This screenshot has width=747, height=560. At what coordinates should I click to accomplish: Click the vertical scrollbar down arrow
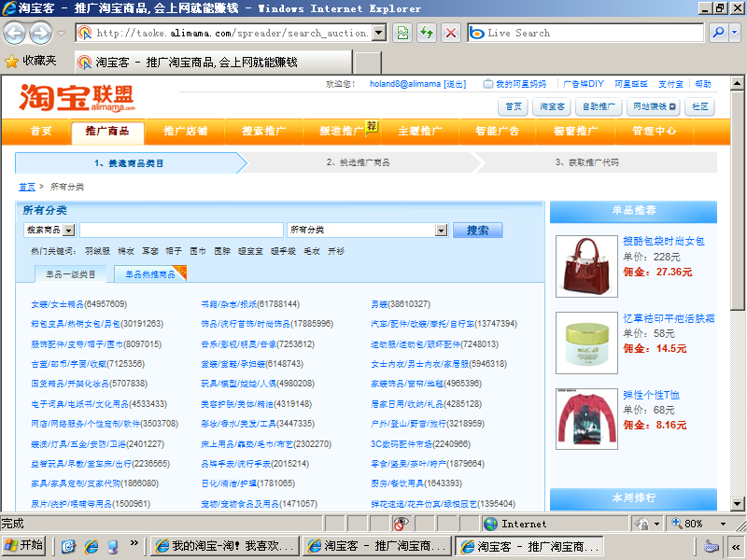(x=737, y=504)
